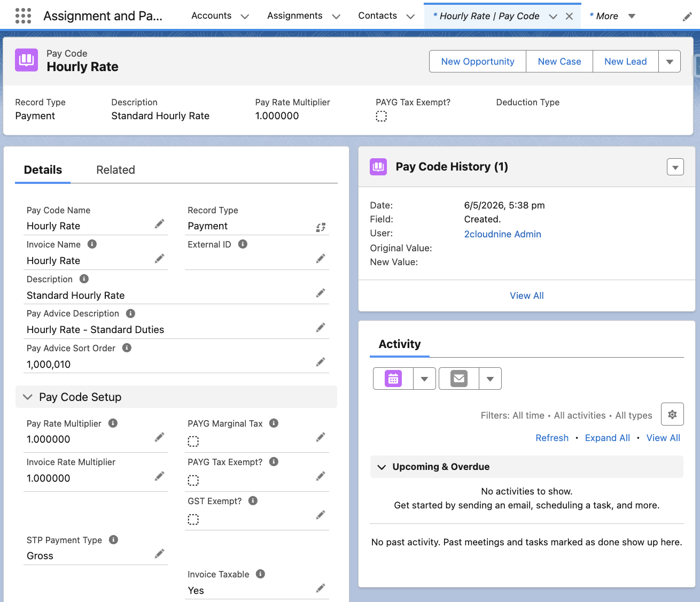Viewport: 700px width, 602px height.
Task: Edit the Description field pencil
Action: (321, 293)
